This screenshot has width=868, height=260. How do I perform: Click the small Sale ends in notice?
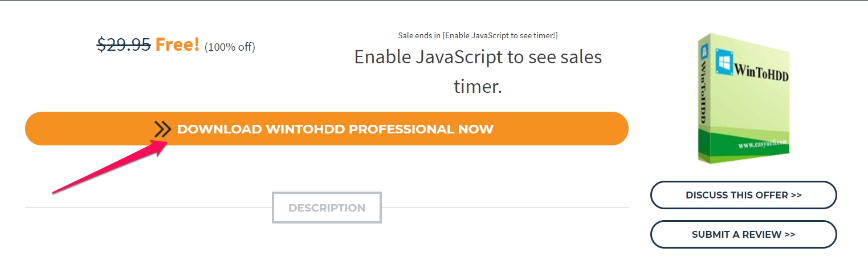[478, 35]
